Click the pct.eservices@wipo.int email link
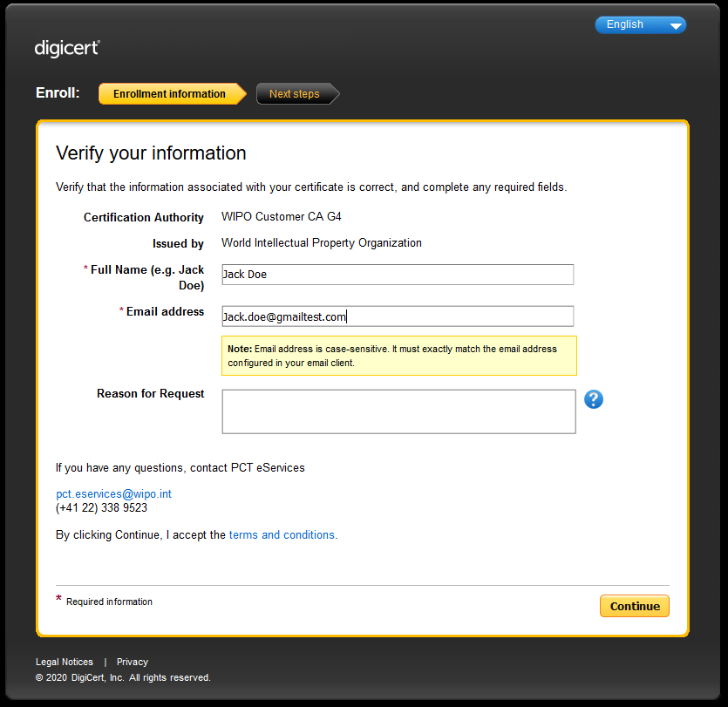728x707 pixels. (x=113, y=493)
